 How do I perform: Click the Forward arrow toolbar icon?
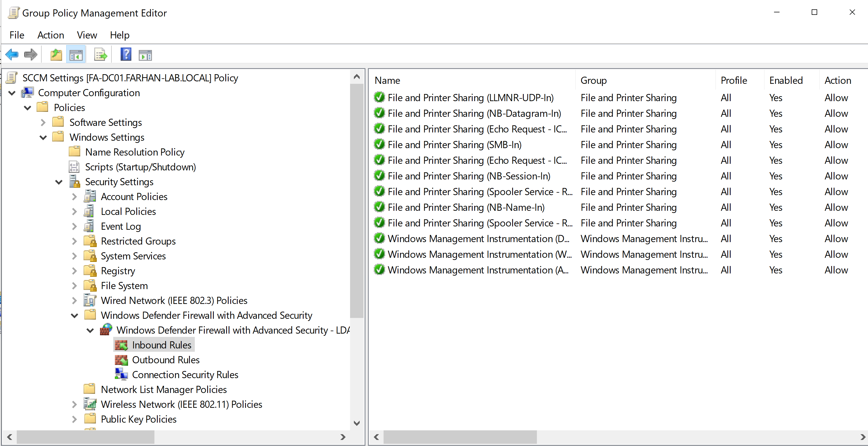tap(31, 54)
